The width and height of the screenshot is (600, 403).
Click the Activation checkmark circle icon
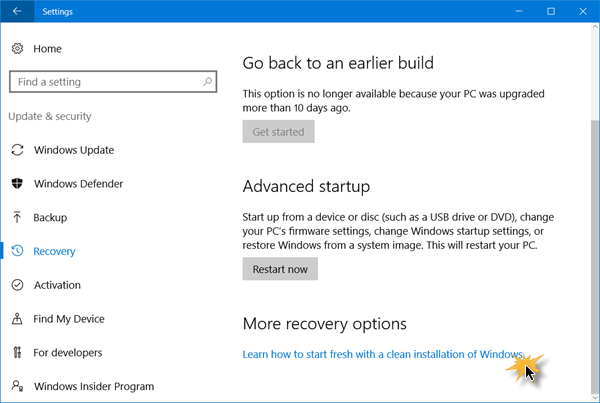(x=17, y=285)
